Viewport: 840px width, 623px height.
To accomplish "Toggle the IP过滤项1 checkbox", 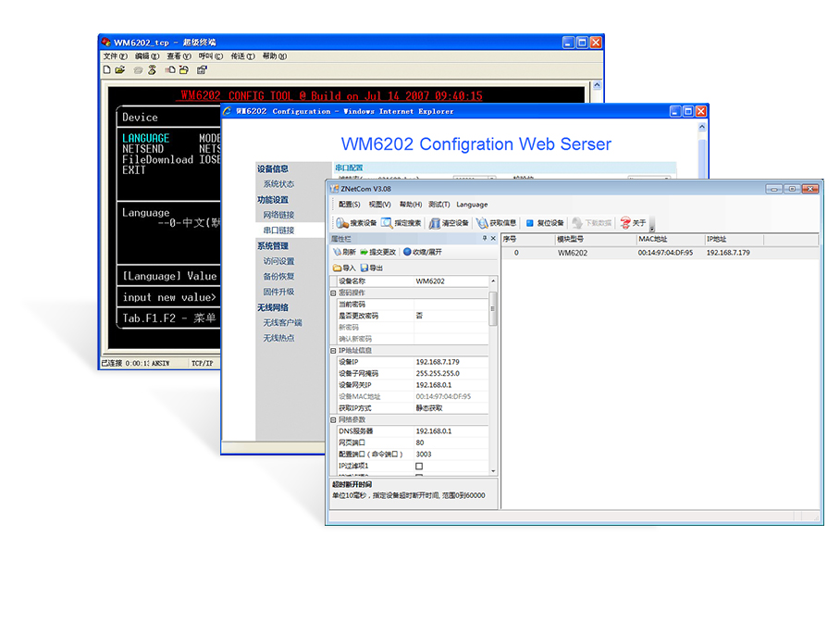I will click(419, 466).
